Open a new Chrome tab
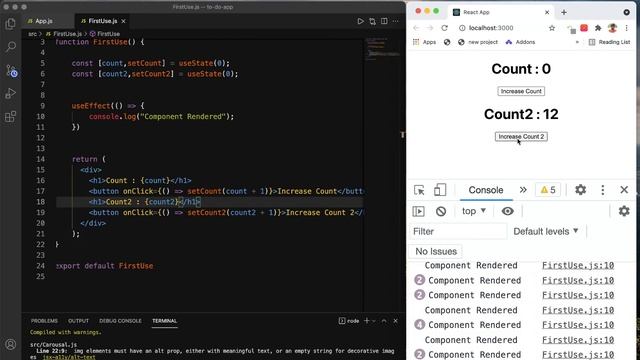 [x=564, y=12]
